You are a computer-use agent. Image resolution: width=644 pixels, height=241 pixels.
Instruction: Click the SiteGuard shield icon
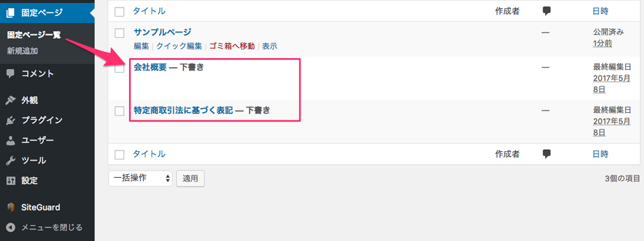[11, 208]
